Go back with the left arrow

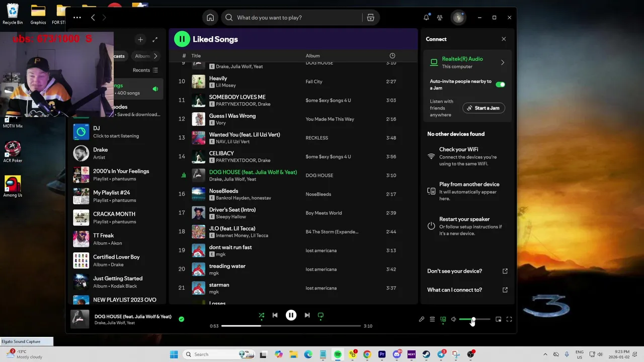(93, 18)
